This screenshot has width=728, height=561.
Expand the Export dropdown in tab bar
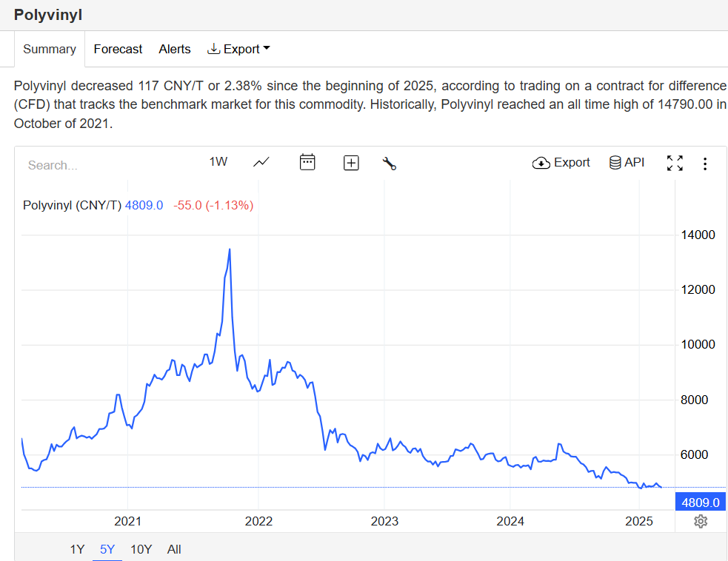(x=238, y=49)
